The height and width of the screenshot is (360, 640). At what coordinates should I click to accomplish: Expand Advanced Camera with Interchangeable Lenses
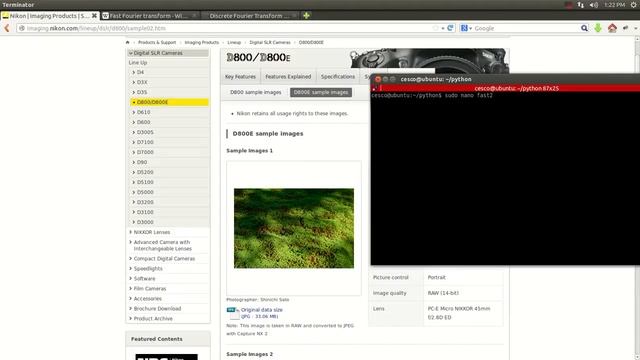[x=162, y=245]
